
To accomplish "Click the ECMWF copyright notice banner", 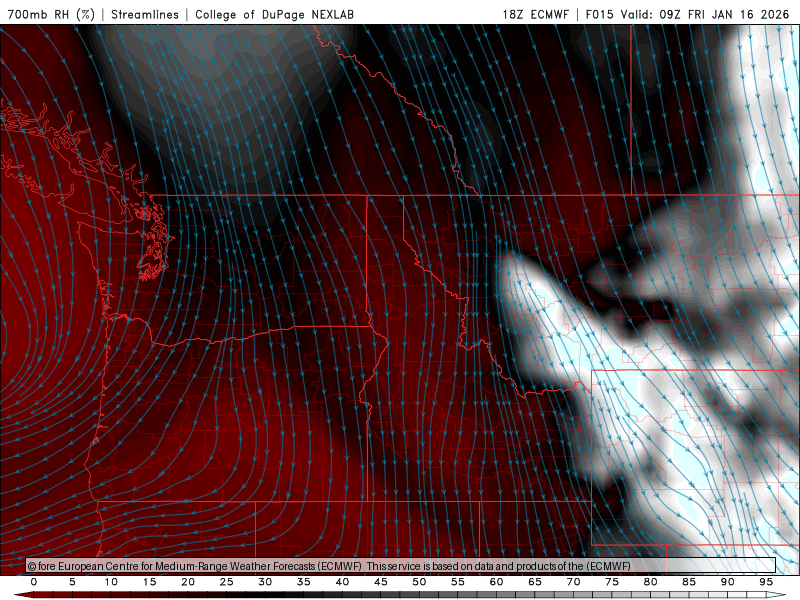I will tap(401, 566).
